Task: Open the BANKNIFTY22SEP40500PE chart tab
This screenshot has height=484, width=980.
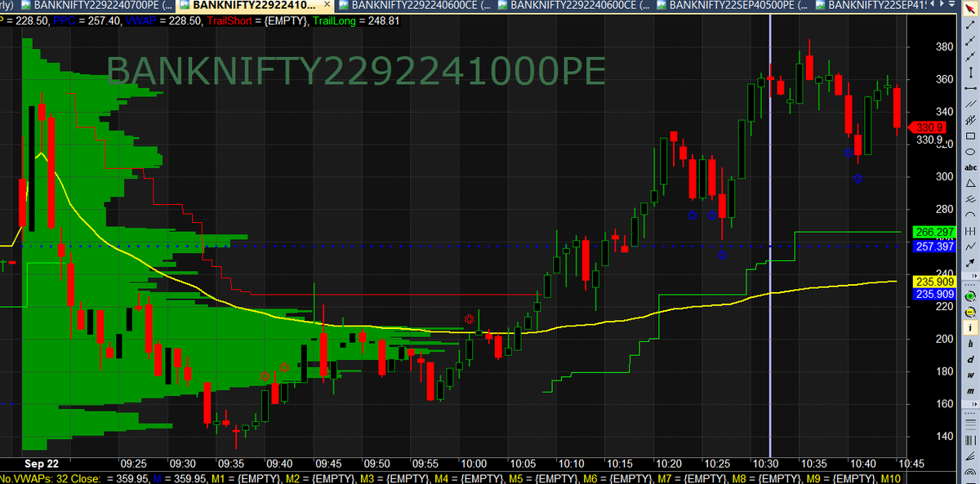Action: (x=731, y=6)
